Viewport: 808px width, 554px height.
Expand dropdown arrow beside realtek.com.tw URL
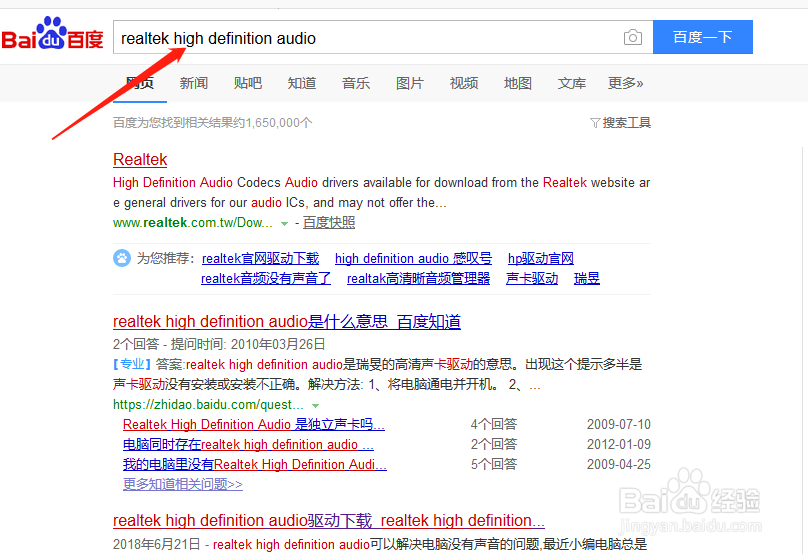[284, 224]
